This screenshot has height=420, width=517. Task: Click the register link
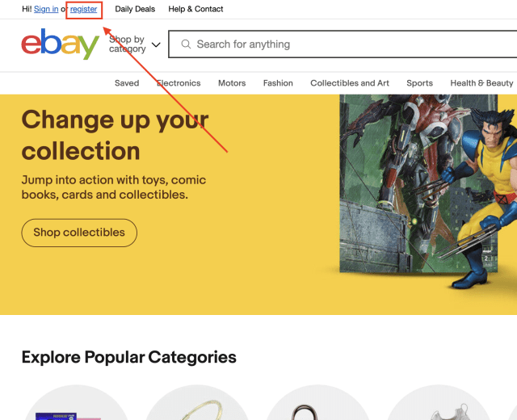click(x=84, y=9)
